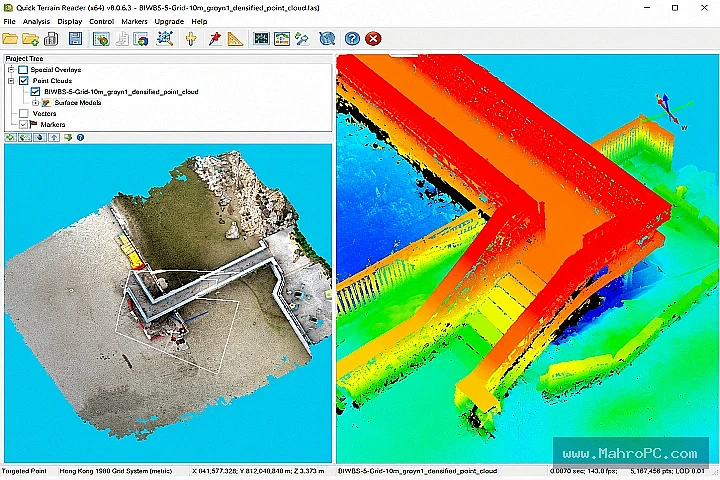Select the Point Clouds tree label
This screenshot has width=720, height=480.
coord(52,81)
